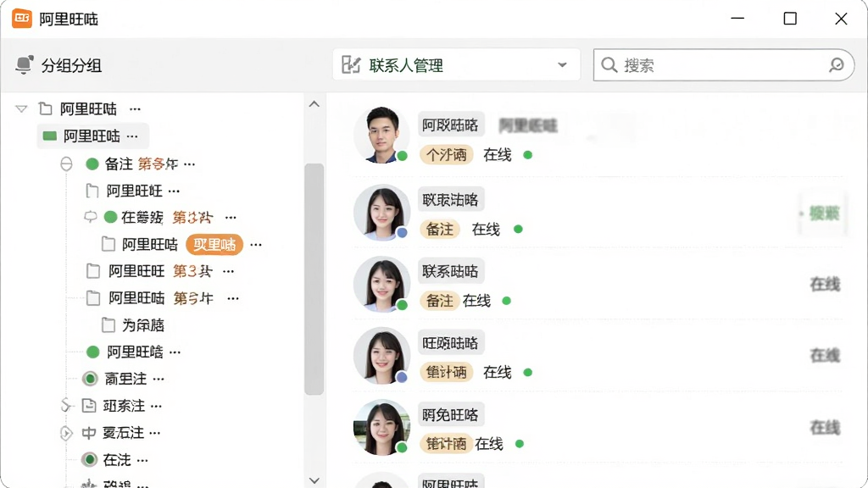
Task: Open ellipsis menu on 阿里旺旺 第3 row
Action: pos(229,271)
